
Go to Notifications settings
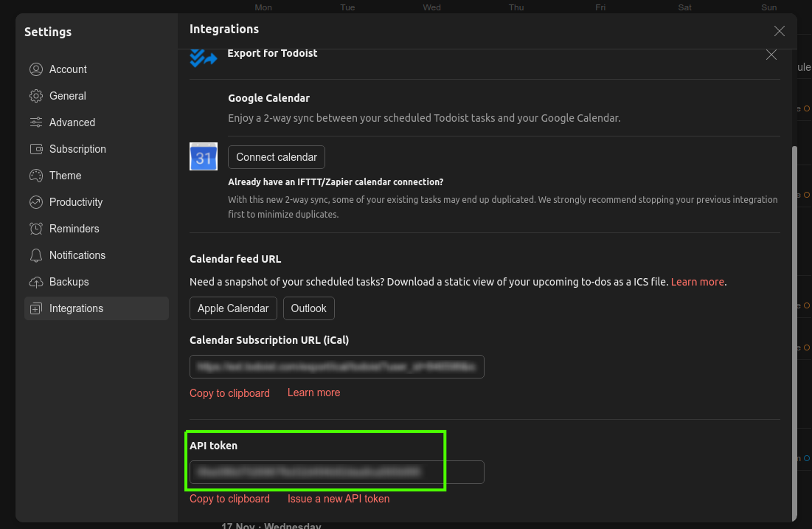click(97, 255)
